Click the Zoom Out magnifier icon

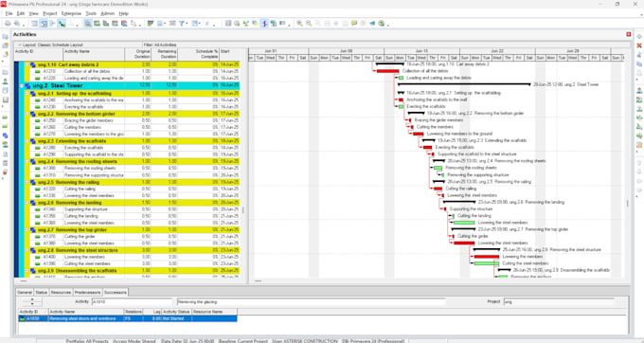(309, 24)
